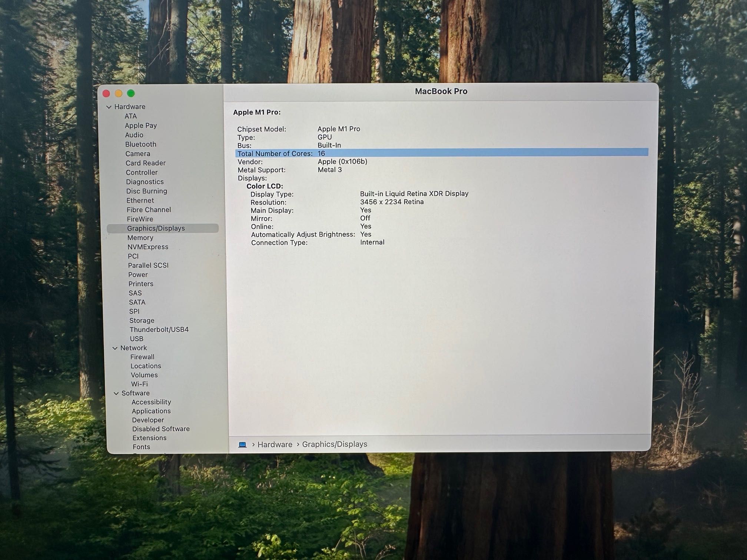Open the Power entry
The image size is (747, 560).
point(138,274)
